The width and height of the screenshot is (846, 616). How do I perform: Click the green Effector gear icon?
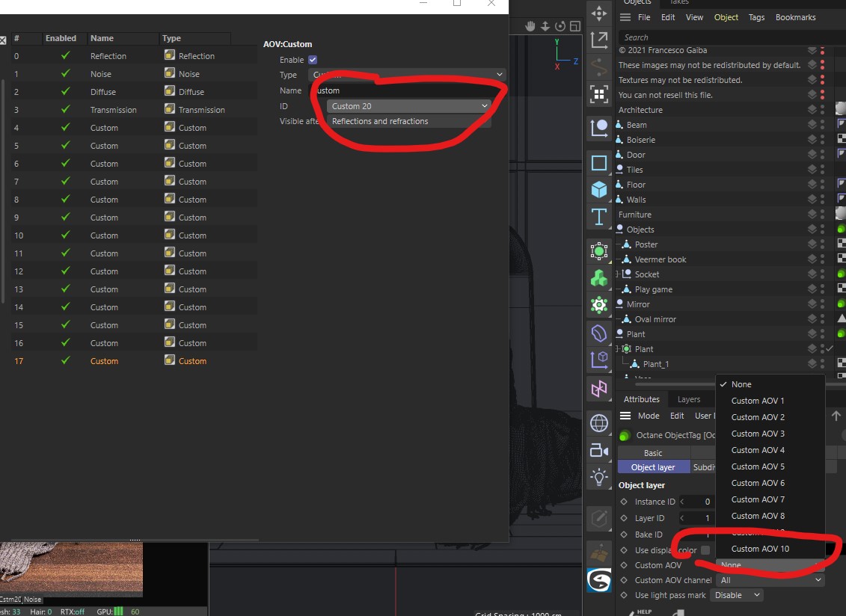click(x=599, y=305)
